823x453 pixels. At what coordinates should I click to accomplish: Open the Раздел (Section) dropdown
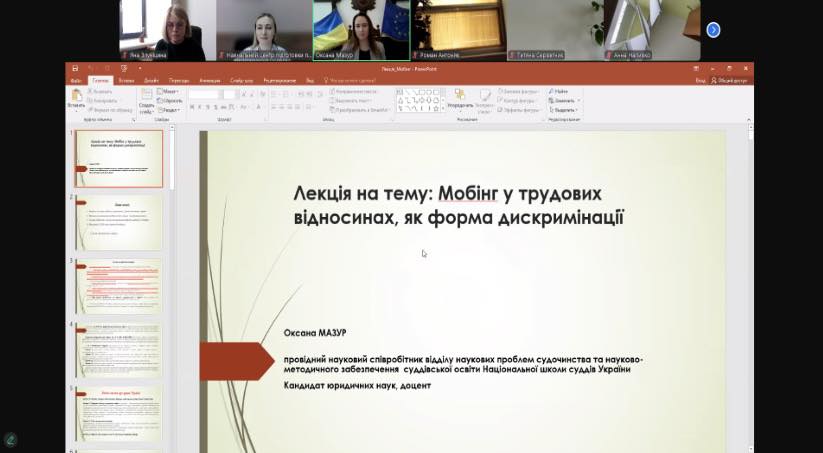point(169,110)
